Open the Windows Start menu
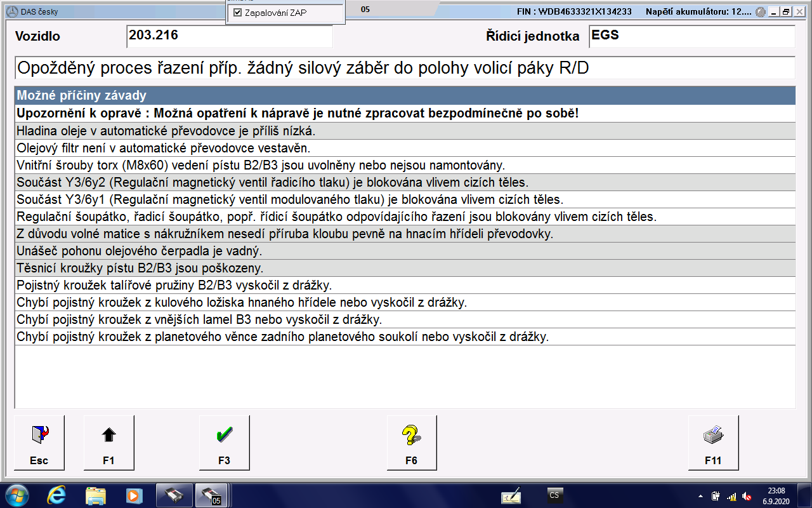The image size is (812, 508). tap(16, 495)
